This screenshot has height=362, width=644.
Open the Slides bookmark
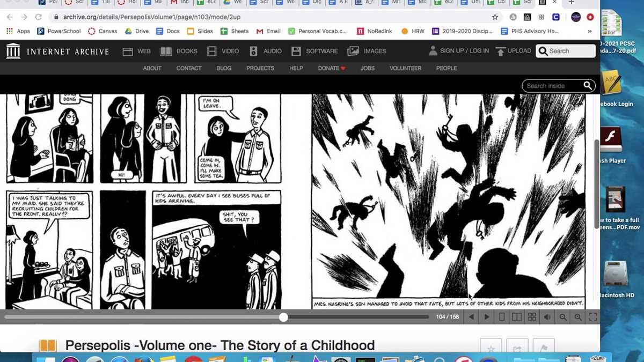point(200,31)
